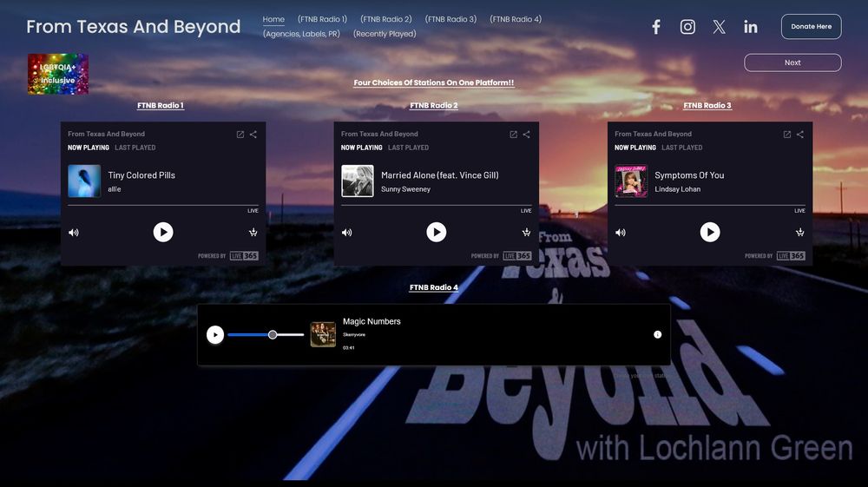This screenshot has width=868, height=487.
Task: Select Now Playing tab in Radio 2
Action: (361, 148)
